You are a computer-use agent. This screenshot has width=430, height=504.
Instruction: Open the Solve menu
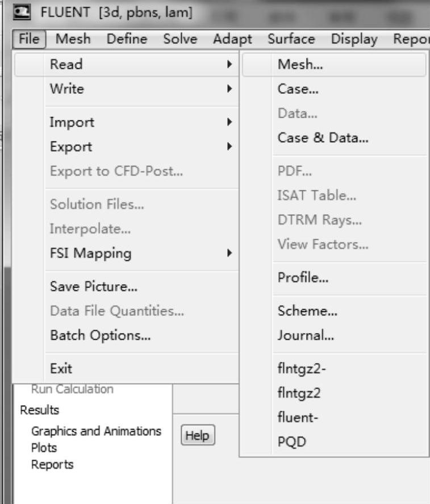point(180,39)
